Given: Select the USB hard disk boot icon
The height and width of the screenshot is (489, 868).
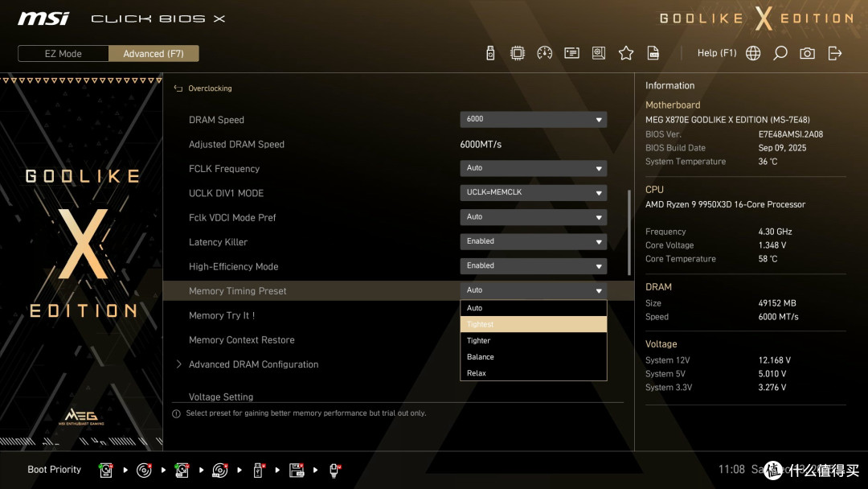Looking at the screenshot, I should click(182, 471).
